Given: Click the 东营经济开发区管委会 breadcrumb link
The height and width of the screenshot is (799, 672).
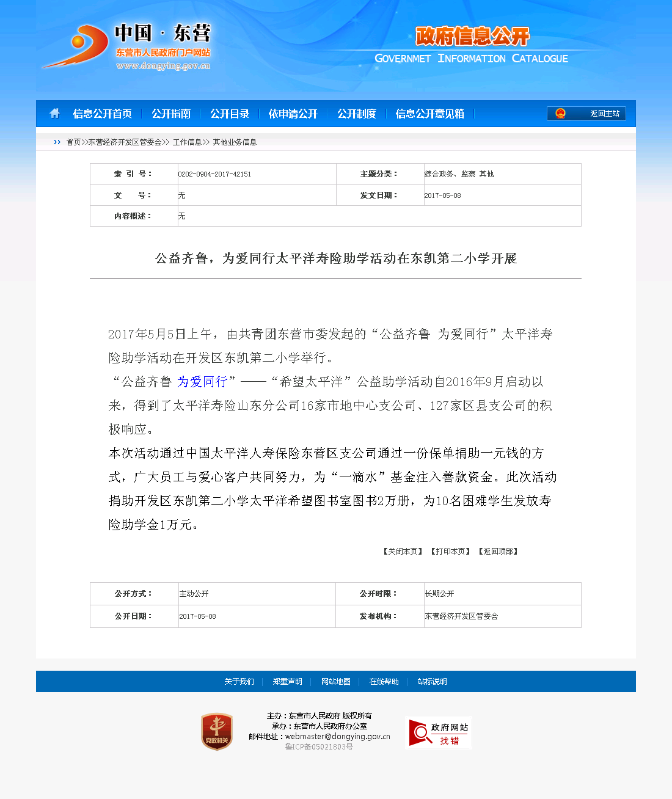Looking at the screenshot, I should click(x=125, y=142).
